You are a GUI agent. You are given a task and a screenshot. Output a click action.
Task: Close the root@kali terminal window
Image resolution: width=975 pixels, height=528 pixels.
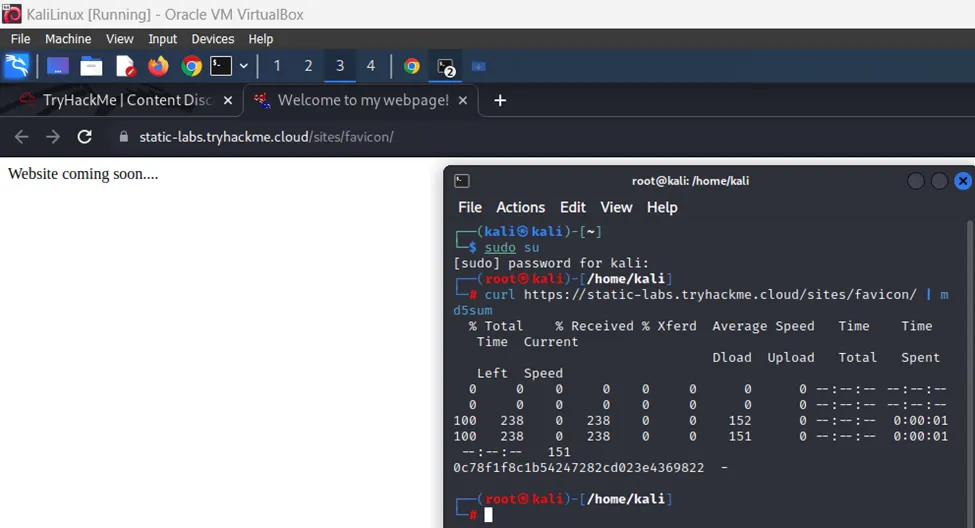pos(963,181)
